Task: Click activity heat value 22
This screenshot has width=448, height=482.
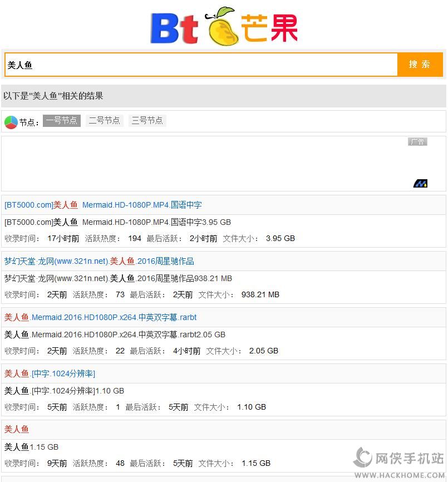Action: coord(120,351)
